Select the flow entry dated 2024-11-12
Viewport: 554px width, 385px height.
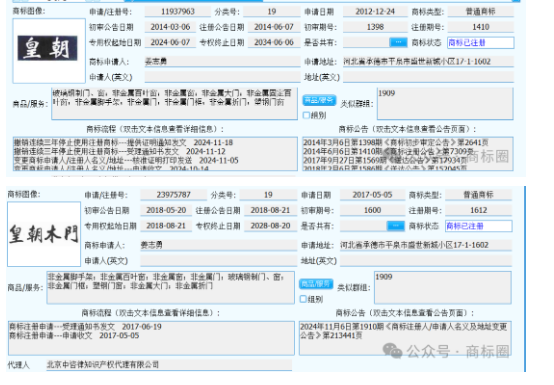point(120,152)
